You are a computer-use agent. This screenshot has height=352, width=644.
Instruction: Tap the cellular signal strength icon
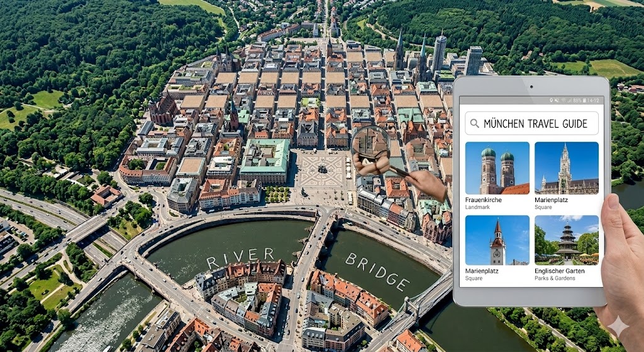tap(569, 101)
